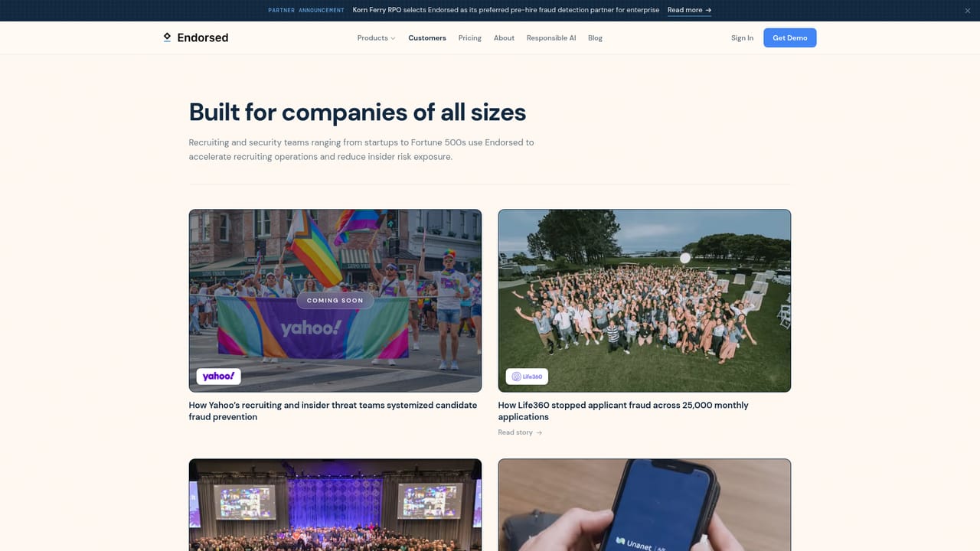The height and width of the screenshot is (551, 980).
Task: Click the 'Built for companies of all sizes' heading
Action: click(358, 112)
